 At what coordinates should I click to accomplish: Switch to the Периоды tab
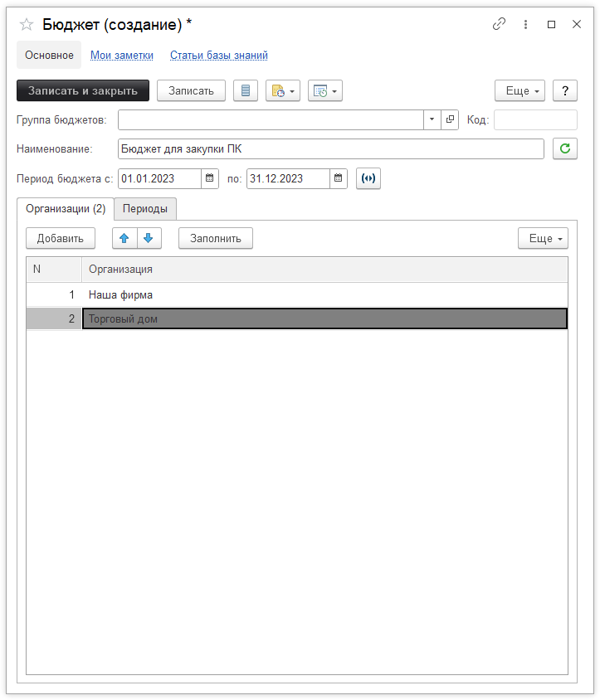145,208
